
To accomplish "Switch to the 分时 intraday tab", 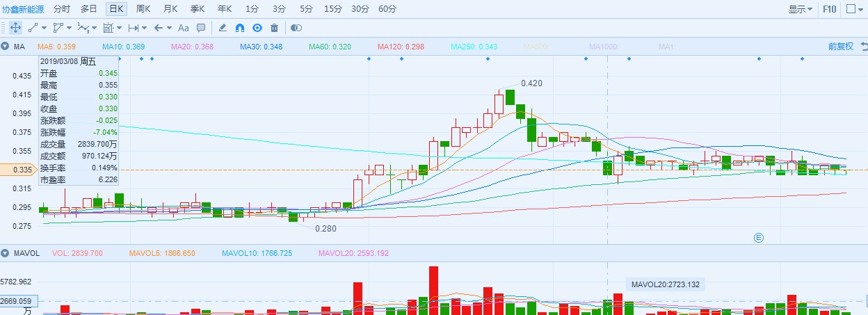I will 61,9.
